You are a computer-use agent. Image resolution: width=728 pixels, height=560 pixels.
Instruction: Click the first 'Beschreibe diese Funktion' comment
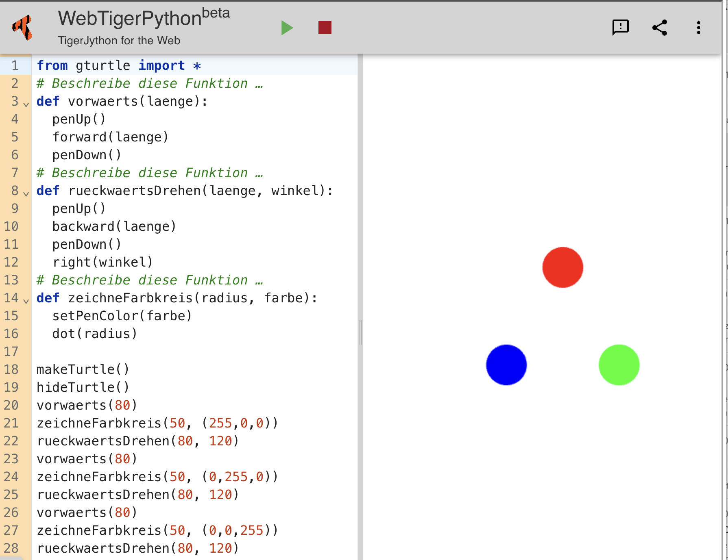point(150,83)
